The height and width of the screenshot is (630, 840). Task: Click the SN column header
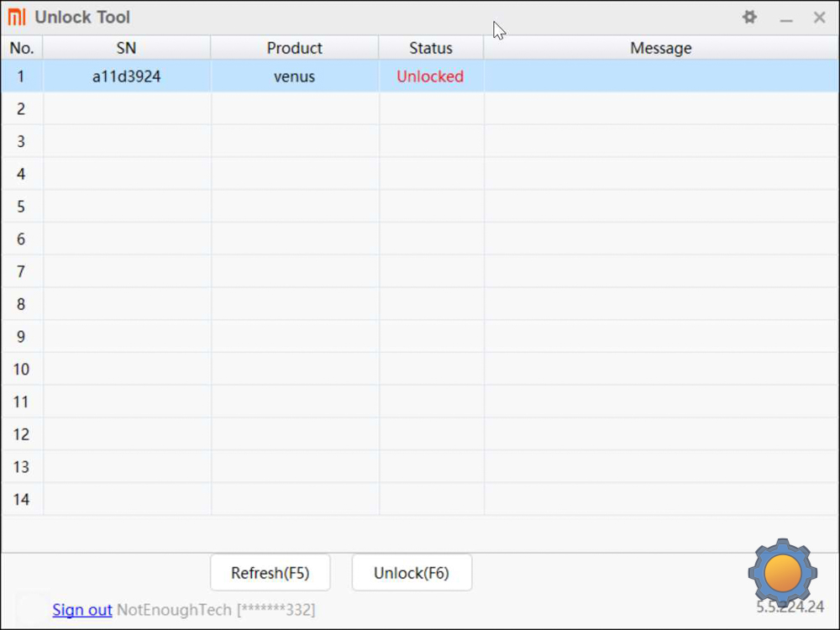pos(126,48)
